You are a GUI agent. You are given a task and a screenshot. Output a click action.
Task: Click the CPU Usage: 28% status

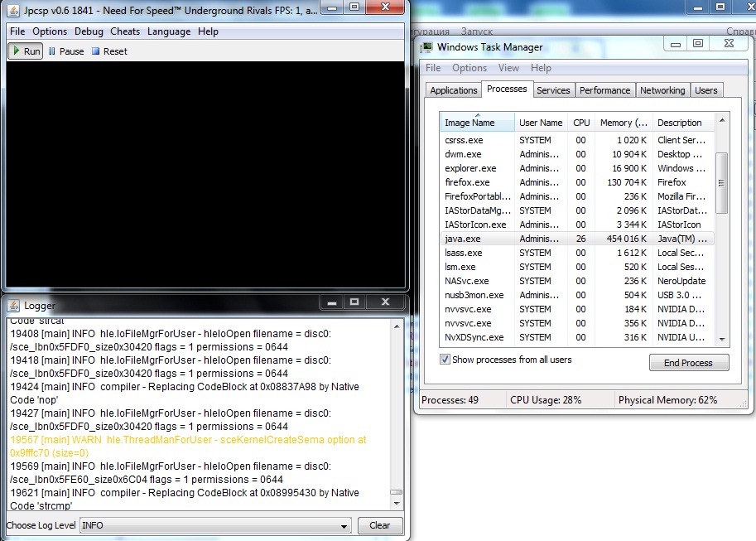[x=546, y=400]
